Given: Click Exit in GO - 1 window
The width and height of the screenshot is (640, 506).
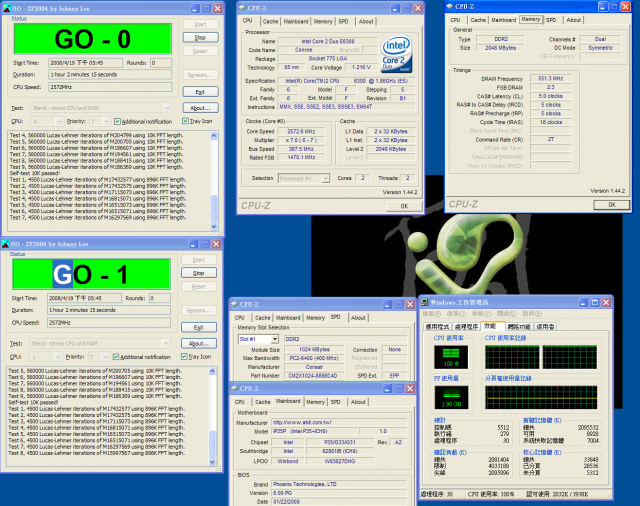Looking at the screenshot, I should 198,327.
